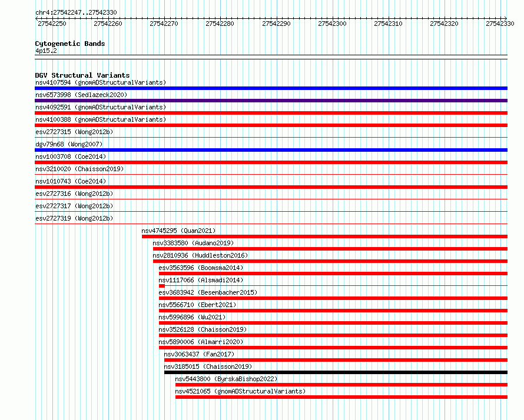Click the DGV Structural Variants track title
This screenshot has height=420, width=524.
point(82,75)
